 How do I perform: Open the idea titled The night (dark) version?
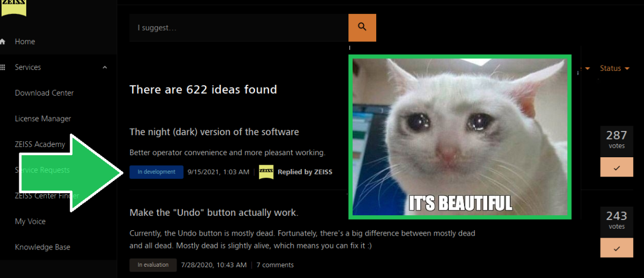pyautogui.click(x=214, y=132)
